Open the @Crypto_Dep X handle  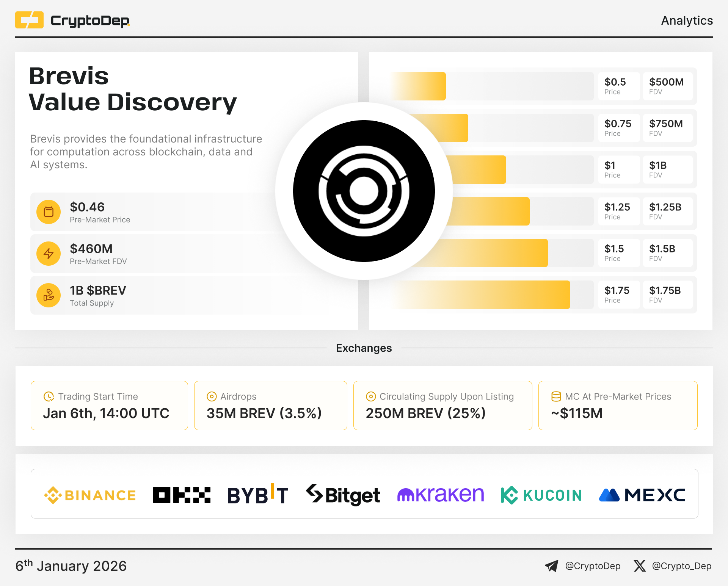click(681, 566)
